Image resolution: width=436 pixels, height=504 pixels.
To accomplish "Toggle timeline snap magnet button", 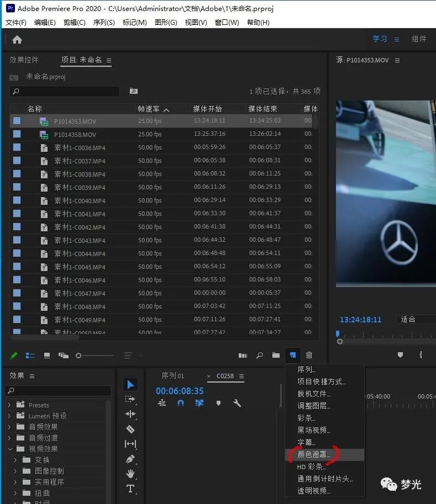I will pyautogui.click(x=180, y=404).
